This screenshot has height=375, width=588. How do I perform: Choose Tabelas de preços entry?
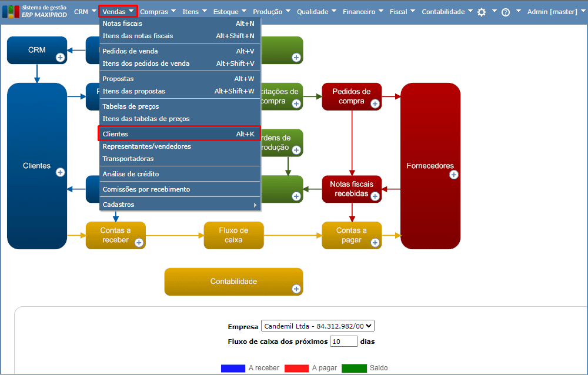(180, 106)
